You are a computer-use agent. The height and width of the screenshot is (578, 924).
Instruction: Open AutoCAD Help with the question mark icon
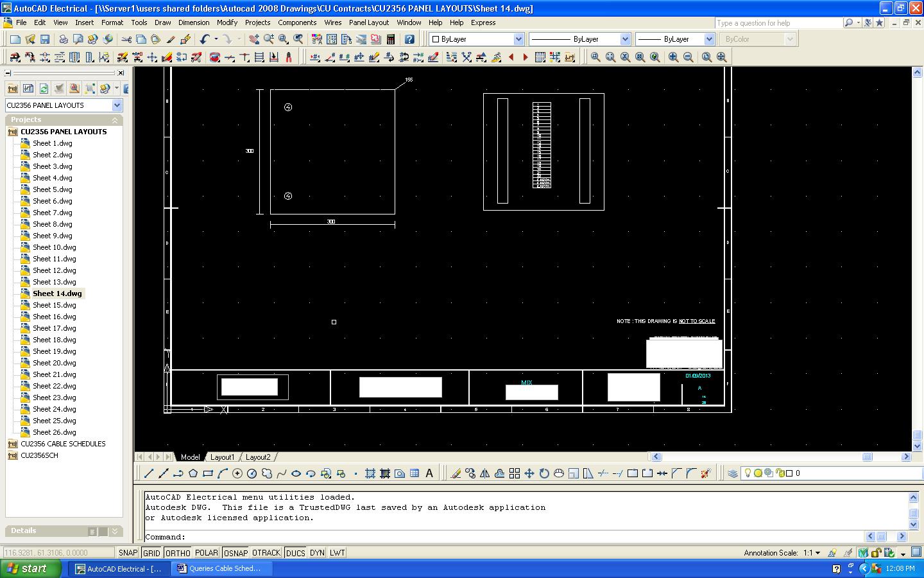click(x=409, y=39)
